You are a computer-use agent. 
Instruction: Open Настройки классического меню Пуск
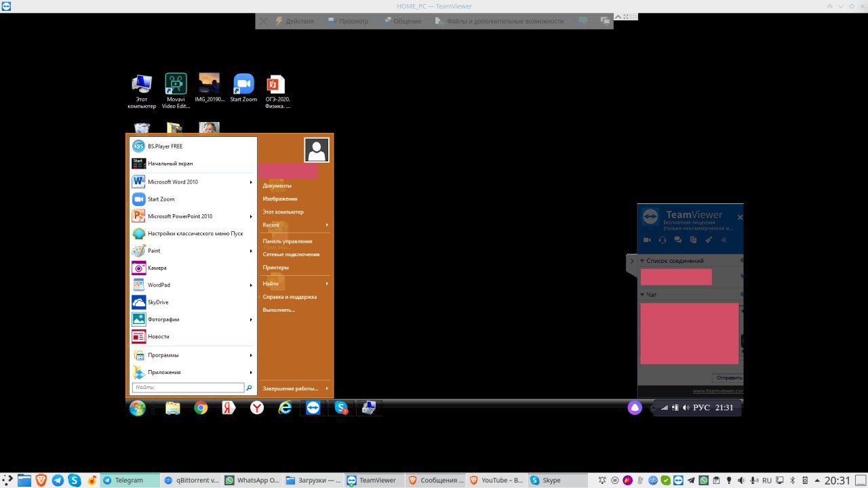click(192, 233)
